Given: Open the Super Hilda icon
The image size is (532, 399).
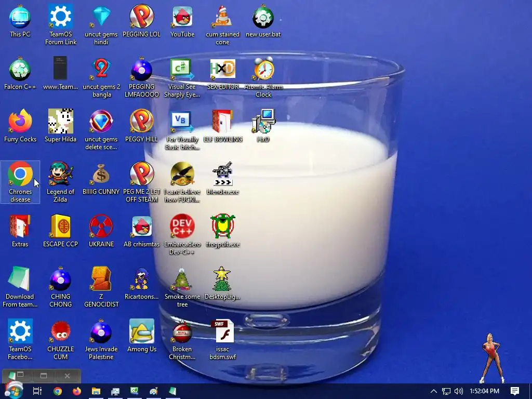Looking at the screenshot, I should coord(60,126).
